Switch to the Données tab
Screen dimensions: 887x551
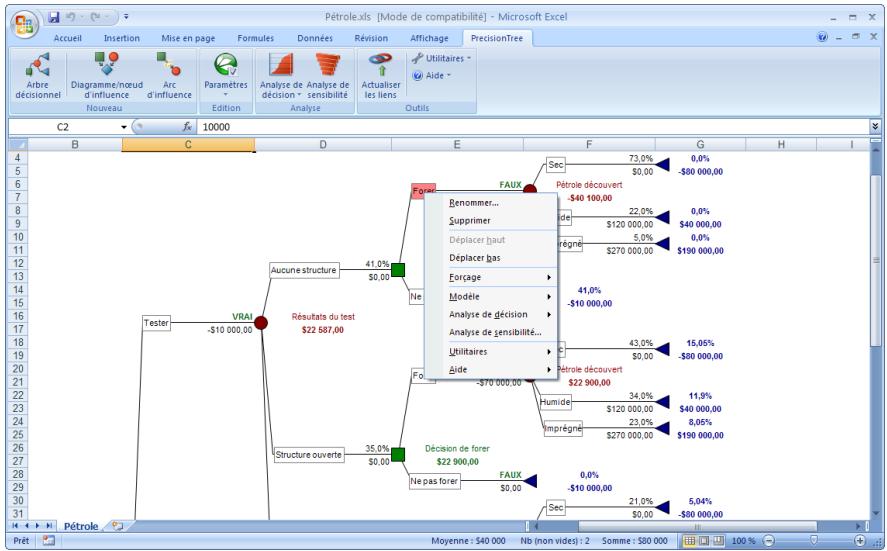[315, 38]
